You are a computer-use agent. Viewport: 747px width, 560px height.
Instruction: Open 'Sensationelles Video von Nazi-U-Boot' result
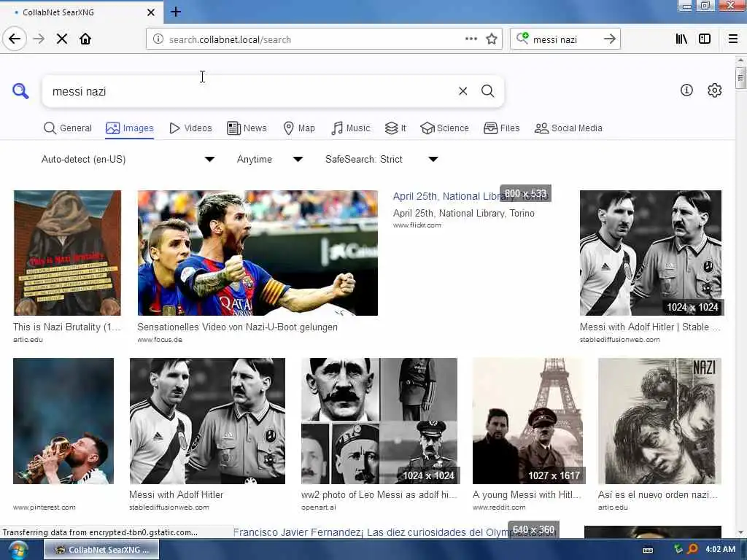(x=237, y=327)
